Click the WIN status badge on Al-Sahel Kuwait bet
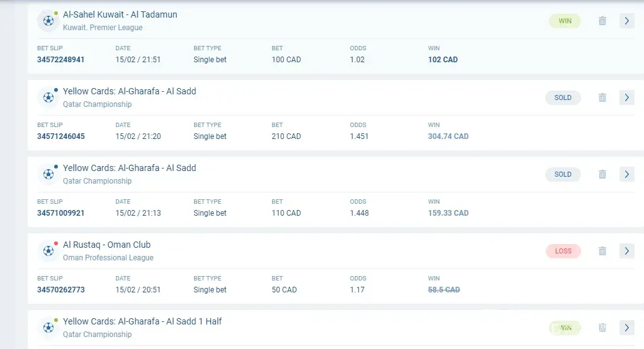This screenshot has height=349, width=644. point(565,21)
